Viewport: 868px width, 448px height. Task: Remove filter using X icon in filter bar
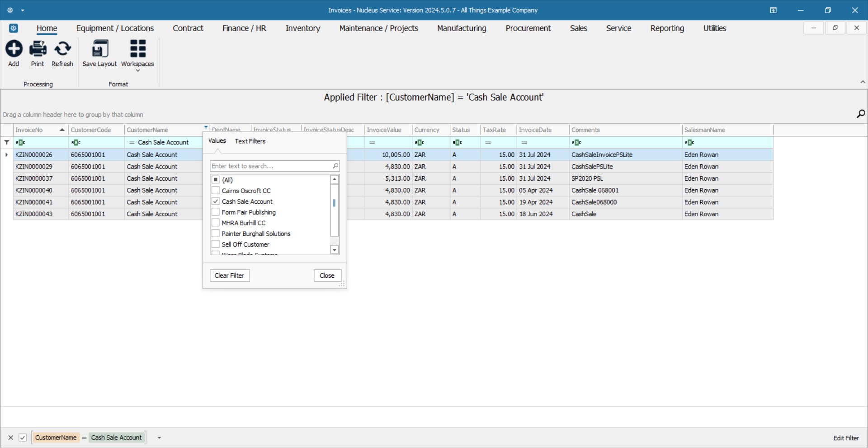[x=11, y=438]
